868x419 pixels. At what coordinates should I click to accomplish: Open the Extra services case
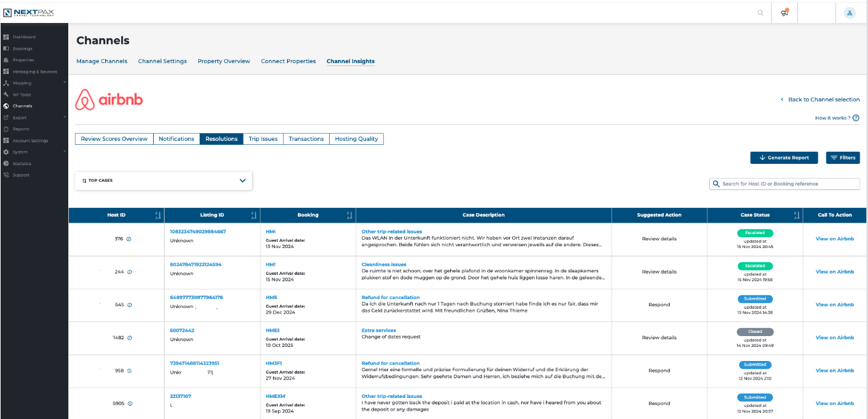pos(379,330)
